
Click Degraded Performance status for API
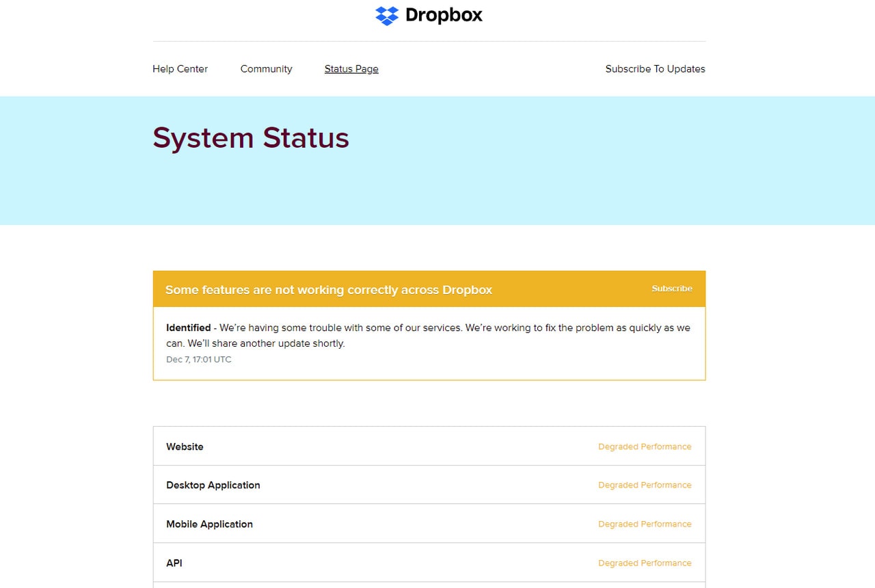pyautogui.click(x=645, y=563)
